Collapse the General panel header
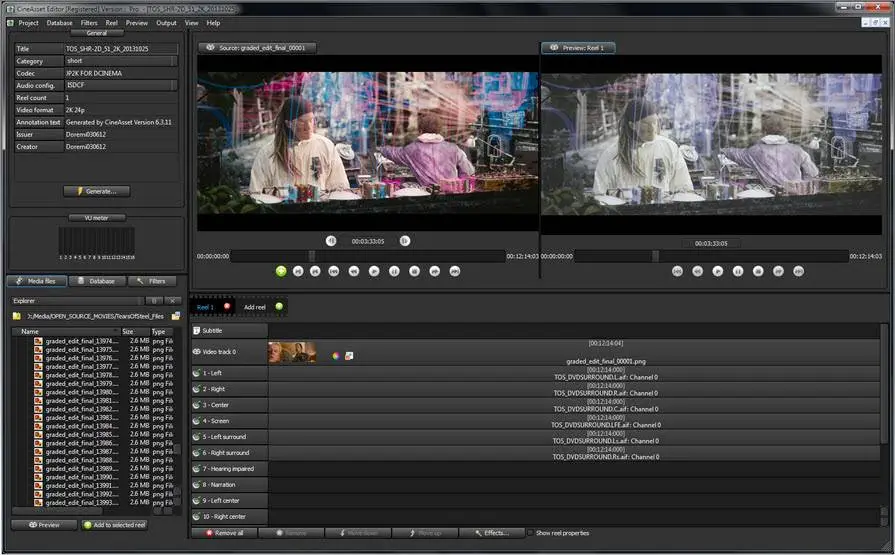The width and height of the screenshot is (895, 555). [96, 33]
